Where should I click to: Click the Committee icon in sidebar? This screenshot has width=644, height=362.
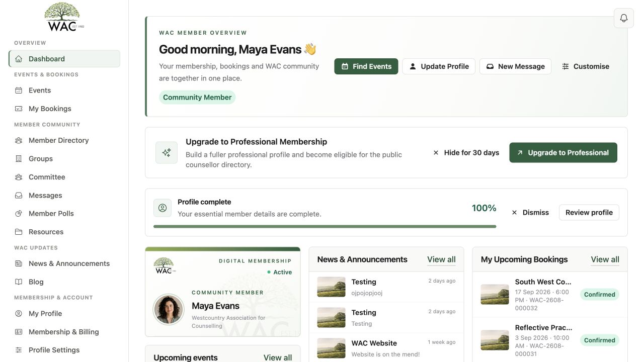[x=19, y=177]
